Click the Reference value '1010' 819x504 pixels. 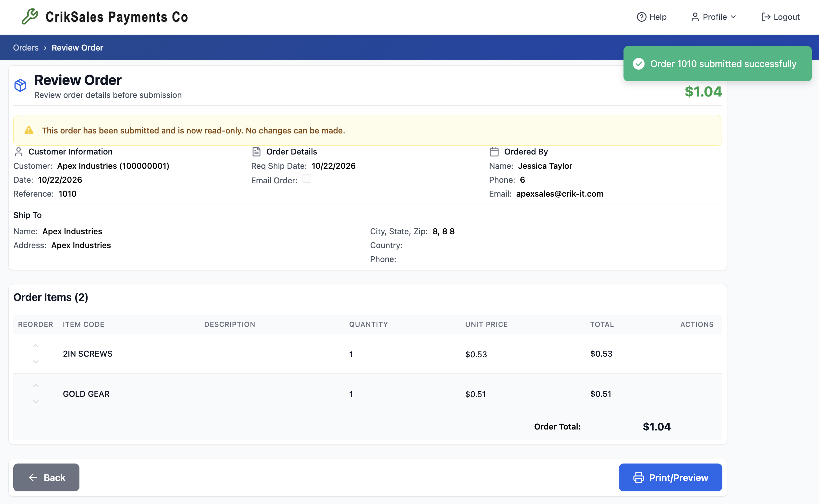pyautogui.click(x=67, y=194)
